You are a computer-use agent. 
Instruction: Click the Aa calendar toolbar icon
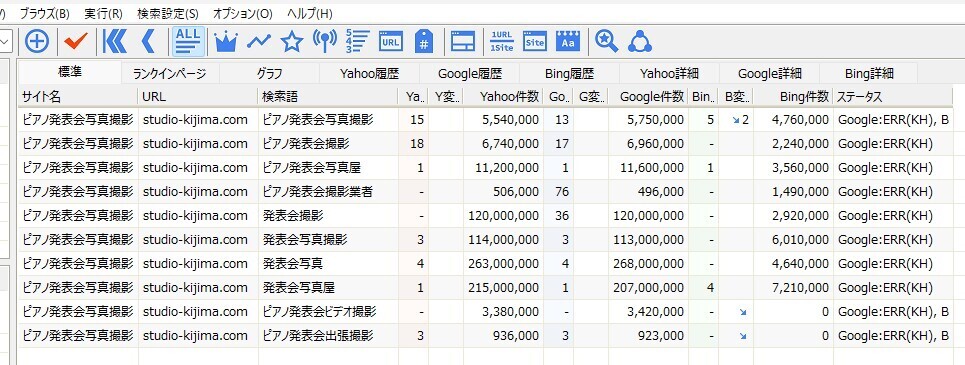(568, 42)
